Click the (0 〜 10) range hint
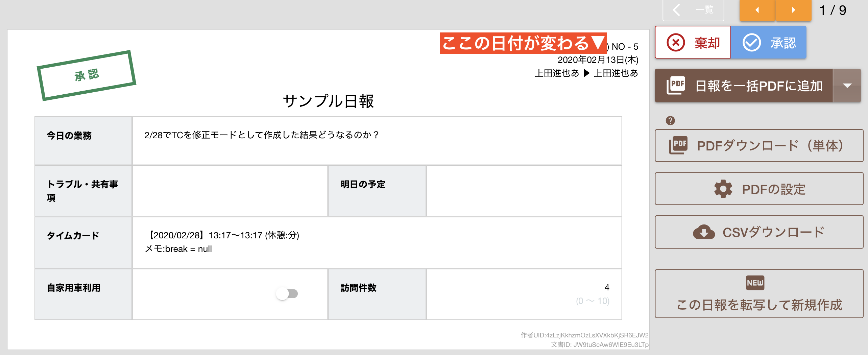 coord(593,301)
